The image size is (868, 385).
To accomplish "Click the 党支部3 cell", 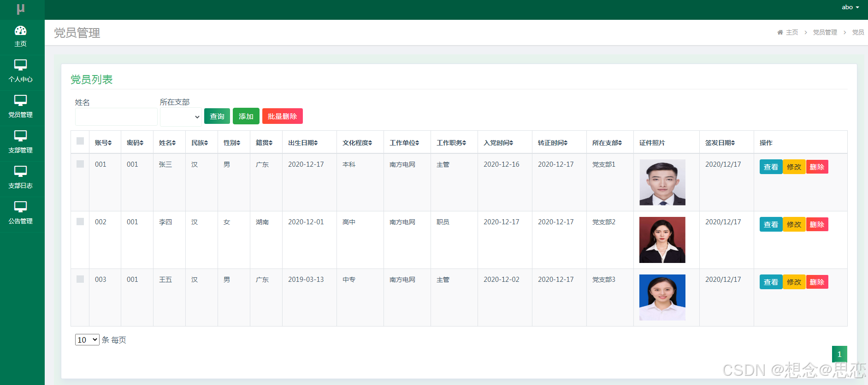I will [603, 280].
